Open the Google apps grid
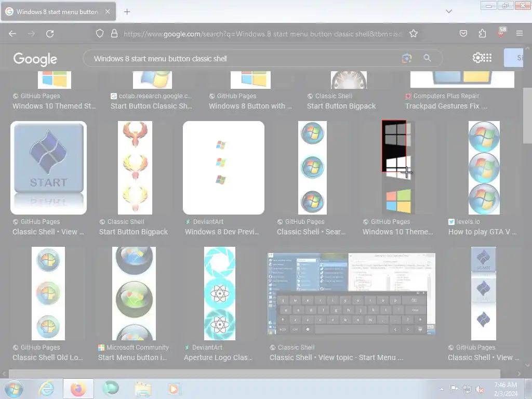 click(487, 58)
